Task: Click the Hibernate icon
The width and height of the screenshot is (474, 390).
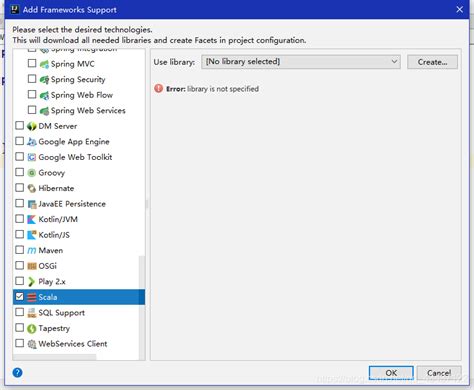Action: point(32,189)
